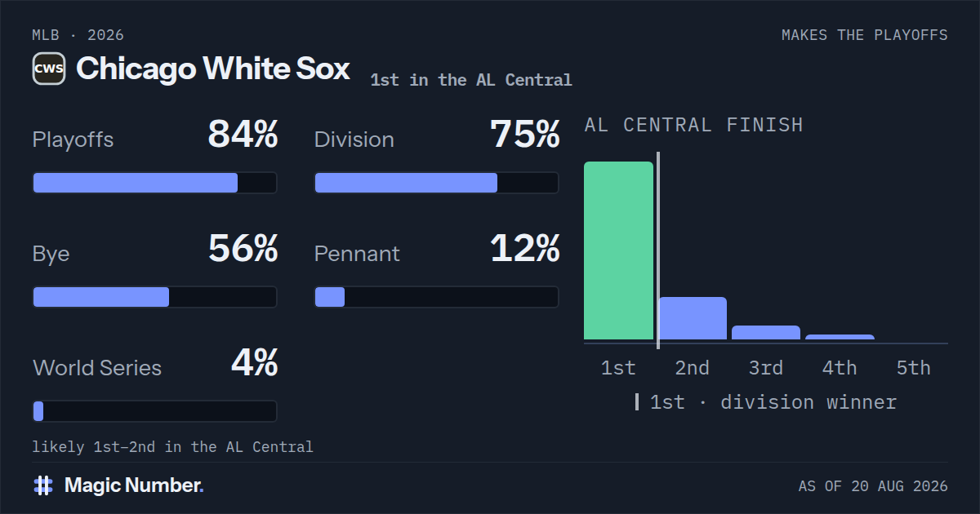Click the small 4th place finish bar

click(840, 337)
